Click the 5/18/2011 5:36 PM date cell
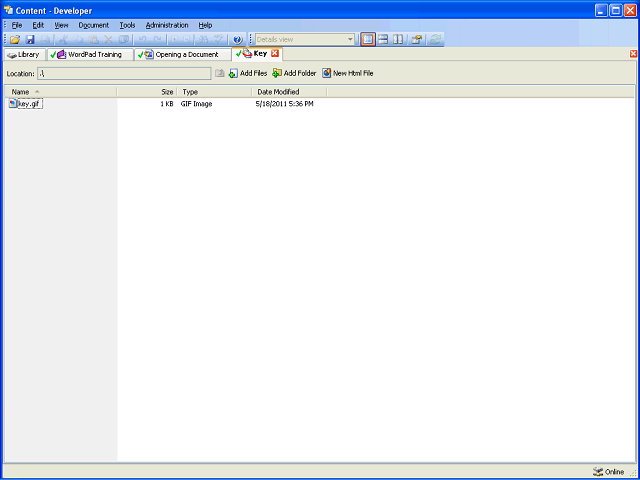 pos(284,104)
